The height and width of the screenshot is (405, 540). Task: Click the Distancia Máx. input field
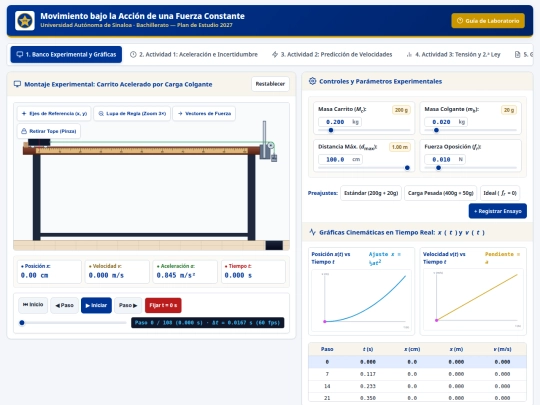pyautogui.click(x=340, y=159)
